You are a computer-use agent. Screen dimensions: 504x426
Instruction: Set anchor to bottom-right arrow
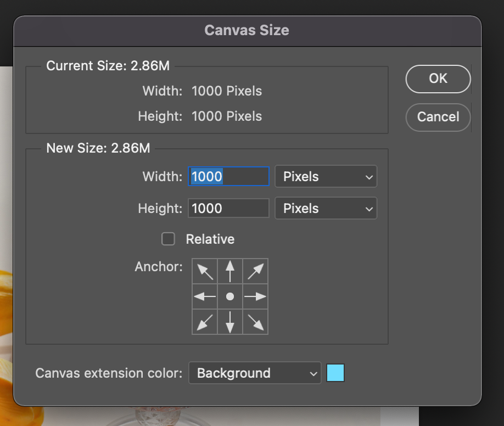pos(255,322)
